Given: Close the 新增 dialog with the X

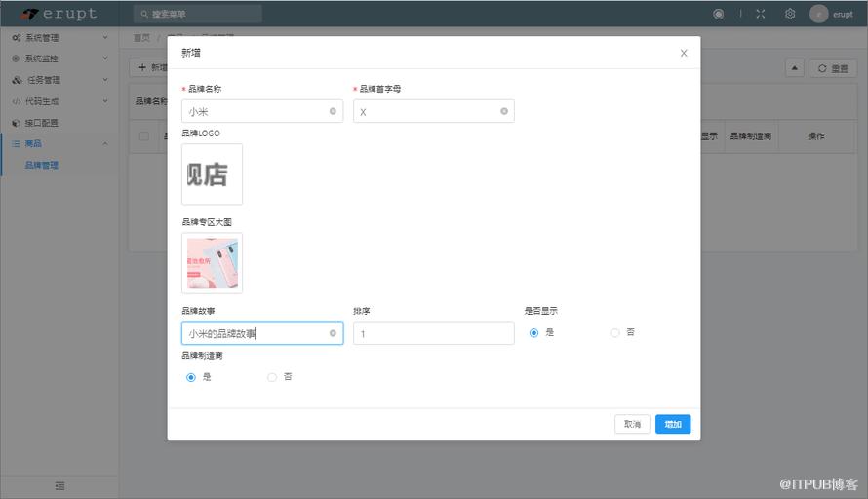Looking at the screenshot, I should click(x=684, y=53).
